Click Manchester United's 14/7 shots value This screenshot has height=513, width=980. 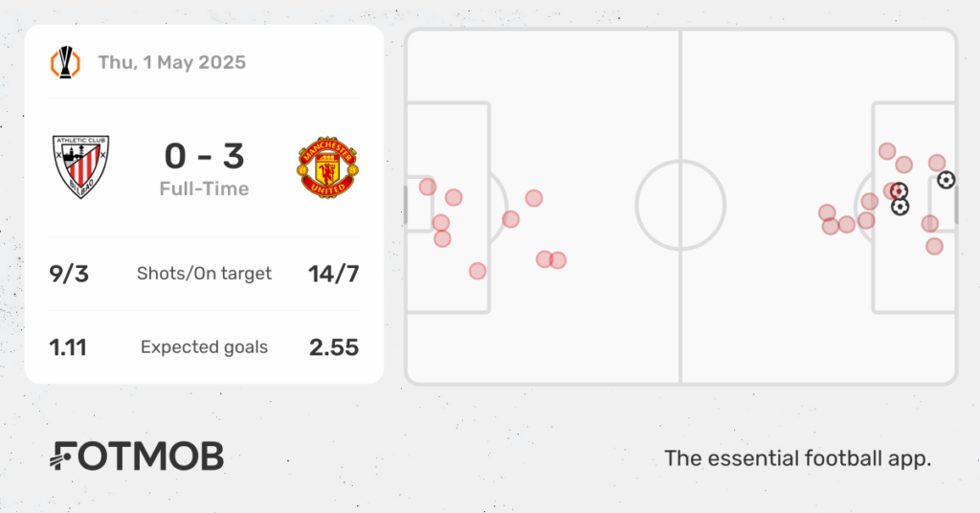tap(334, 274)
